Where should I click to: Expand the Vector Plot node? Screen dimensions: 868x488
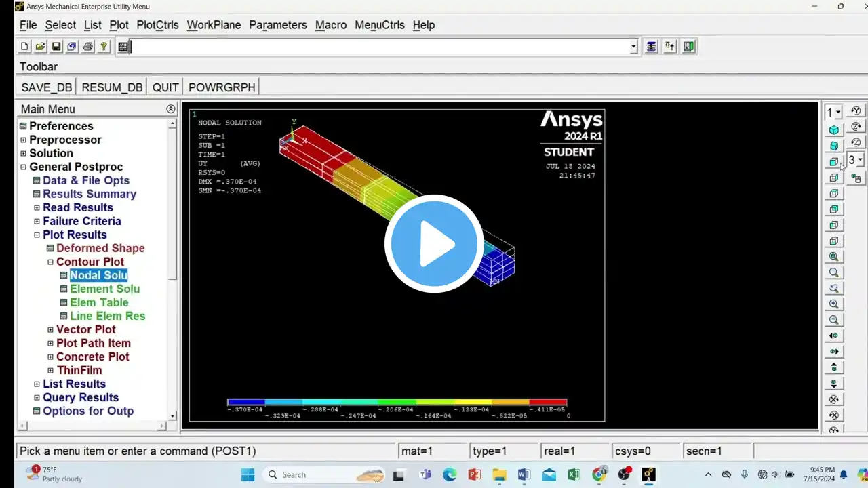pyautogui.click(x=50, y=330)
